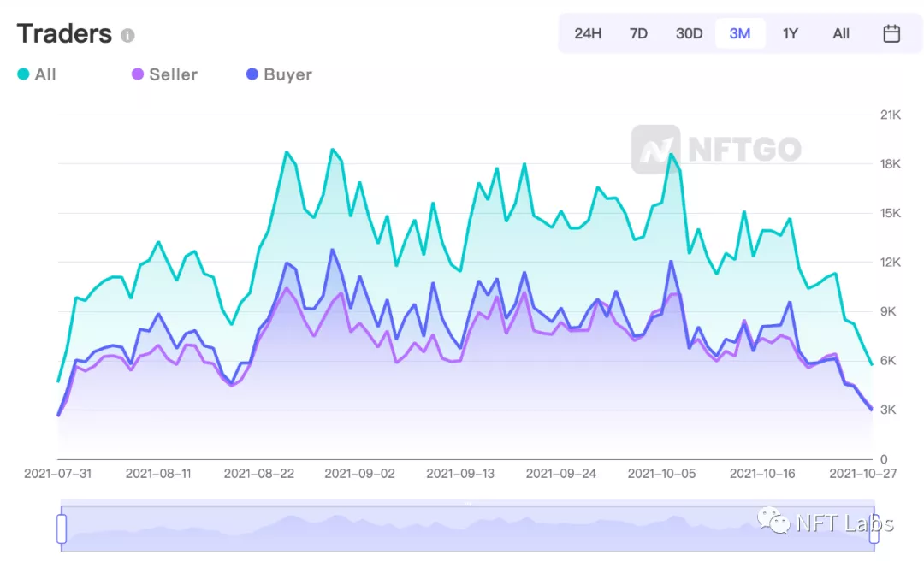Show All time range data
This screenshot has width=924, height=561.
[841, 33]
